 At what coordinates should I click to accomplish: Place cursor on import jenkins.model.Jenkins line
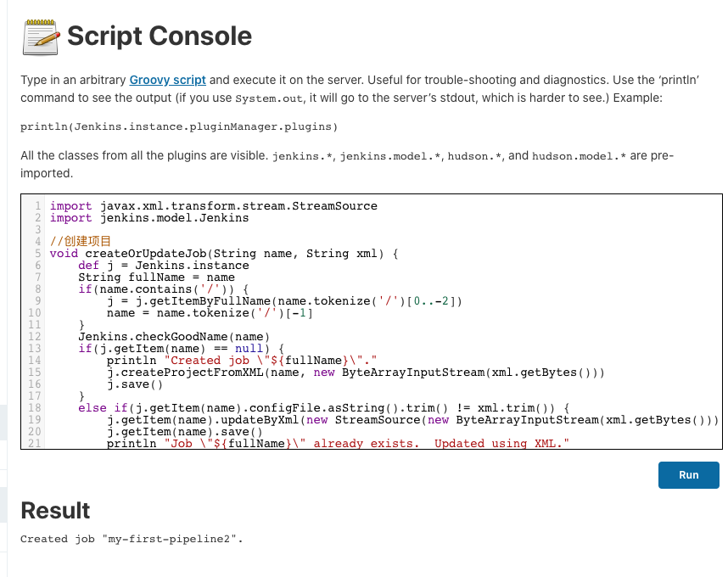pyautogui.click(x=149, y=217)
